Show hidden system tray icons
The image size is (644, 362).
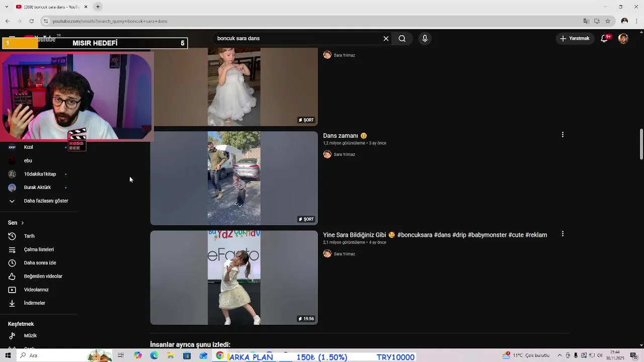click(x=559, y=355)
